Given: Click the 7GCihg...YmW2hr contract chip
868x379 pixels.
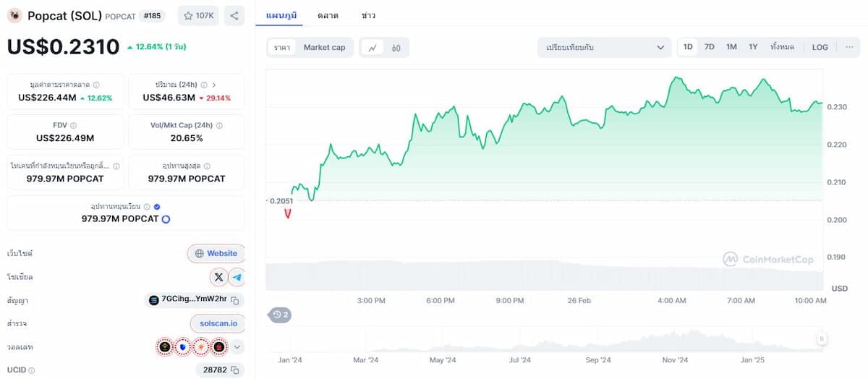Looking at the screenshot, I should point(194,300).
